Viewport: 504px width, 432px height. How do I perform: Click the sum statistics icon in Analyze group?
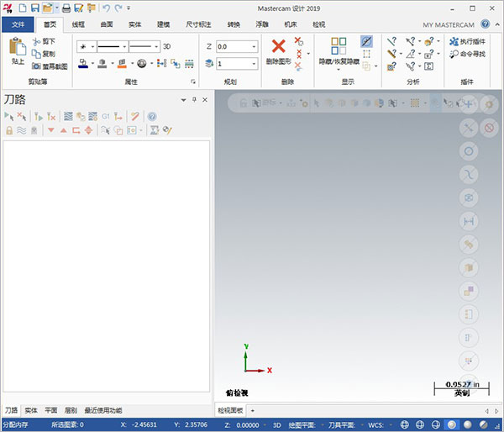coord(428,66)
